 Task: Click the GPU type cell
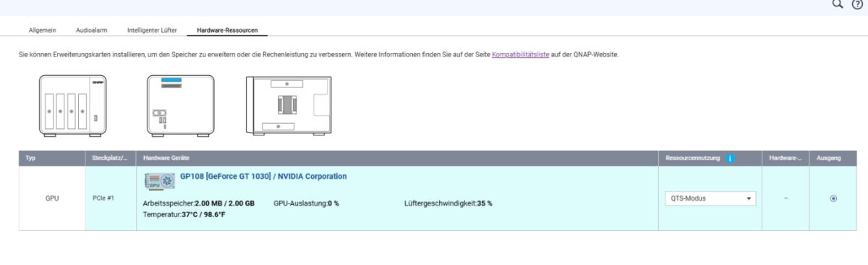(x=51, y=198)
